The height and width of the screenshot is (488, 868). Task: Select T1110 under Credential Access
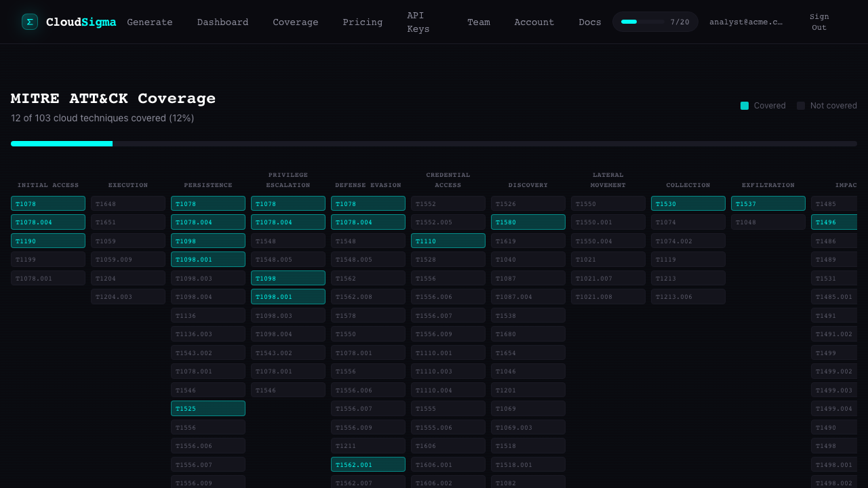(448, 241)
